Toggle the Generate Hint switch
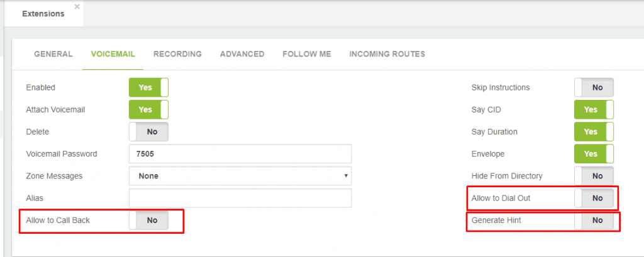The image size is (644, 257). (594, 220)
